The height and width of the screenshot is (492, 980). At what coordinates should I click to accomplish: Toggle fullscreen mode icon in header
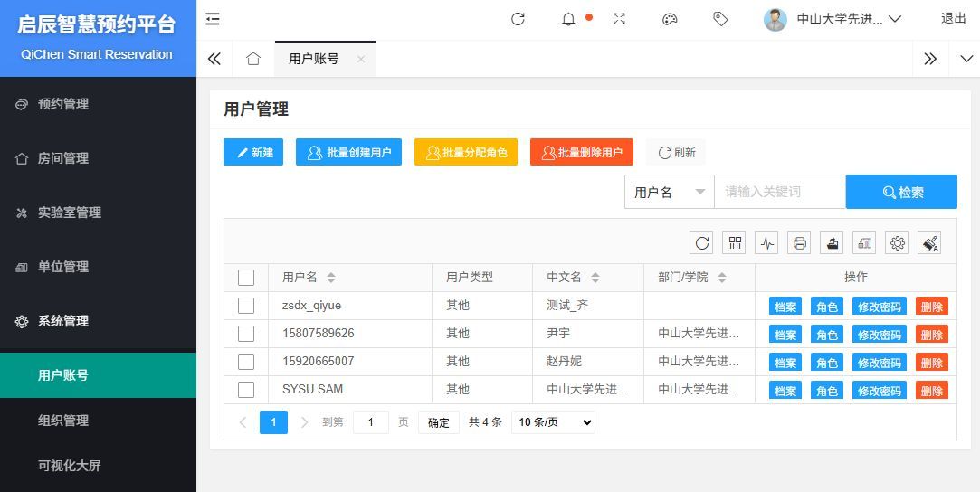(x=619, y=19)
